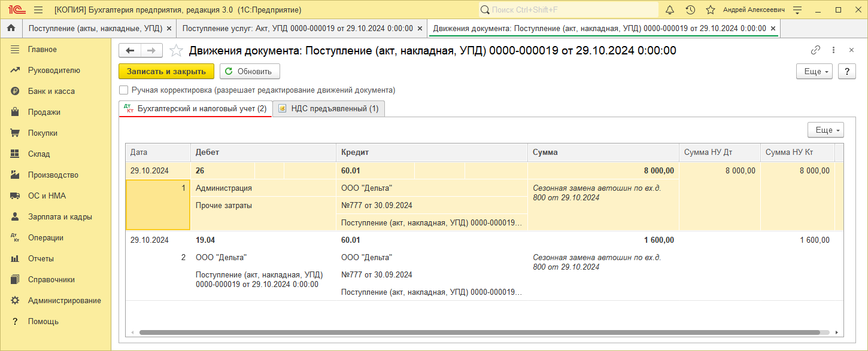Switch to НДС предъявленный tab

[x=329, y=109]
